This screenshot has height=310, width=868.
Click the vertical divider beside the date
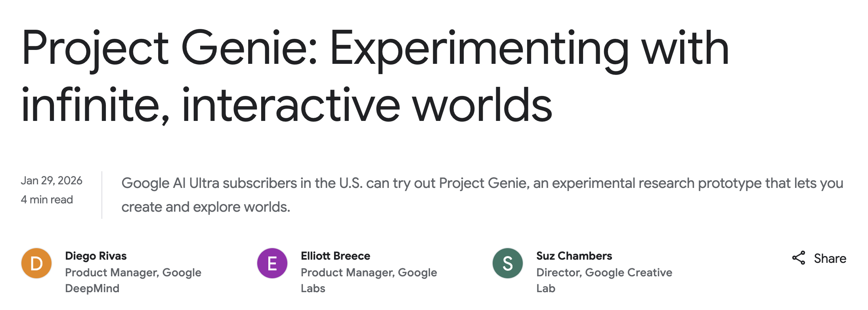point(102,195)
